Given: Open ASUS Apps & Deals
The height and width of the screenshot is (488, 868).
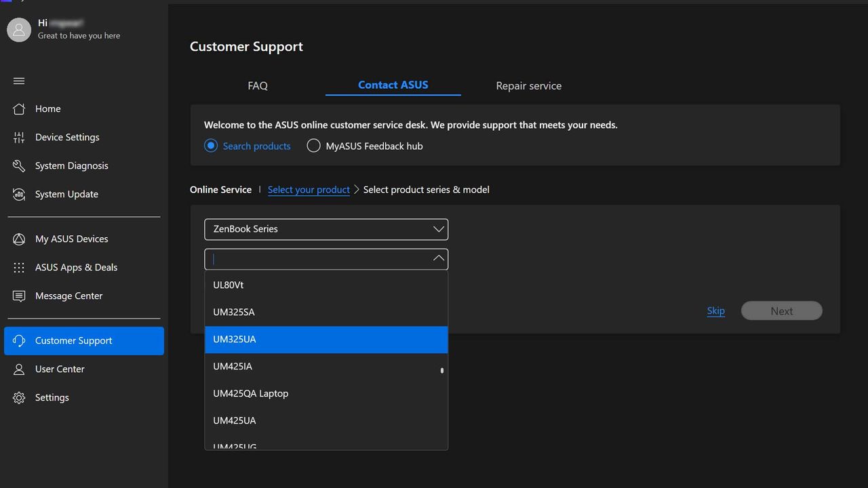Looking at the screenshot, I should click(x=83, y=268).
